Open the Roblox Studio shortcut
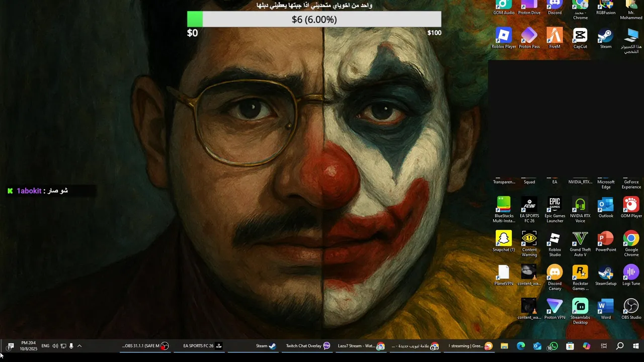Viewport: 644px width, 362px height. (x=554, y=243)
